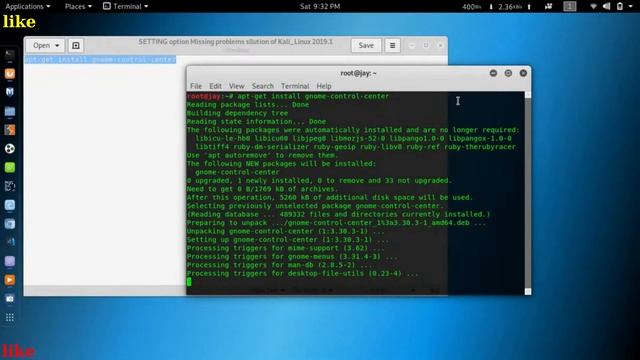
Task: Open the Metasploit 'M' dock icon
Action: [10, 92]
